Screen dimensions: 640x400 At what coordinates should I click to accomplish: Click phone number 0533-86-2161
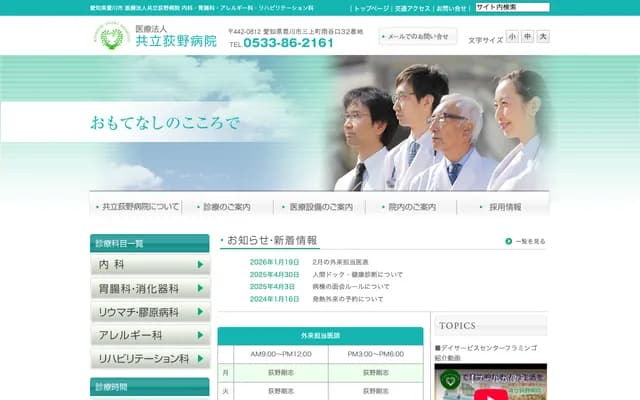[288, 43]
